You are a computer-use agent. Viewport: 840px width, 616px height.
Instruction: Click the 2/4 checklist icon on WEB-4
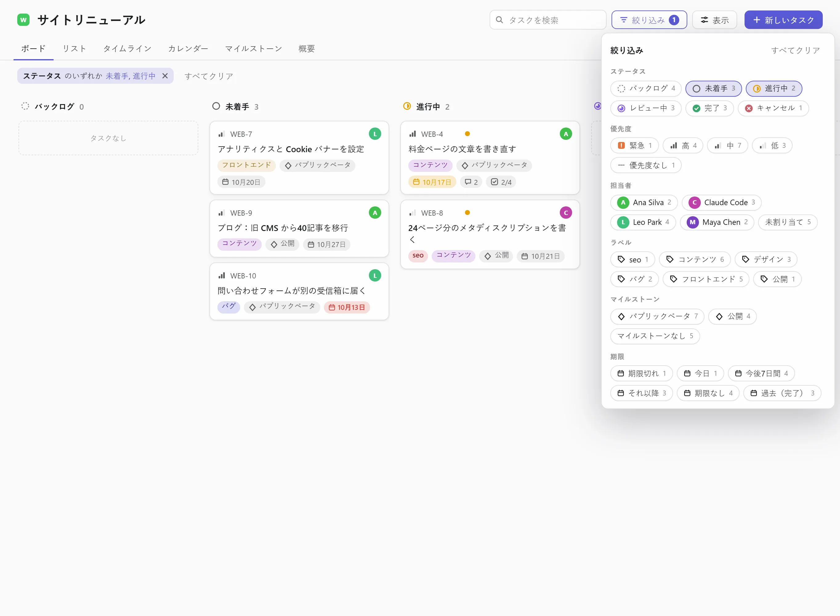494,182
